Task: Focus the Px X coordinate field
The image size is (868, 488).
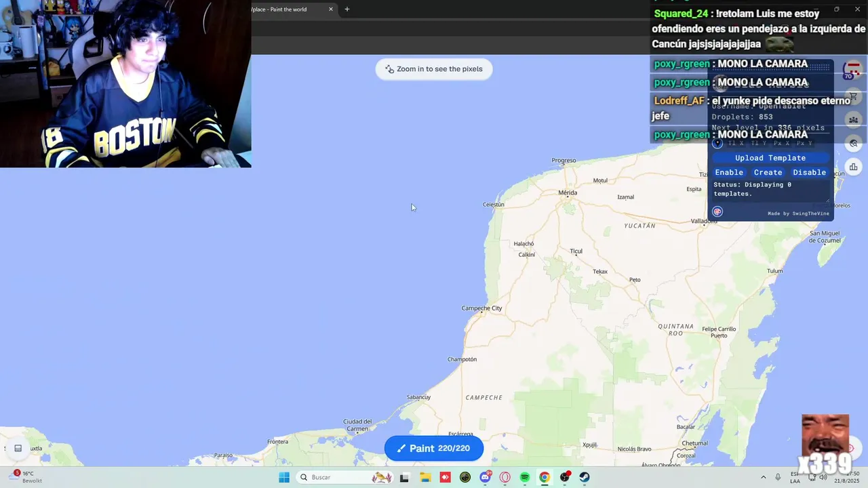Action: [782, 144]
